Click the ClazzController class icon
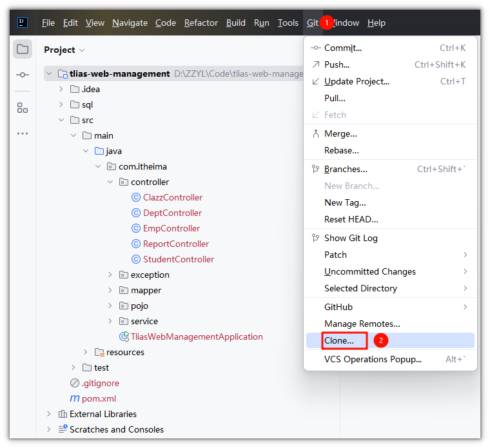This screenshot has height=448, width=490. point(135,197)
